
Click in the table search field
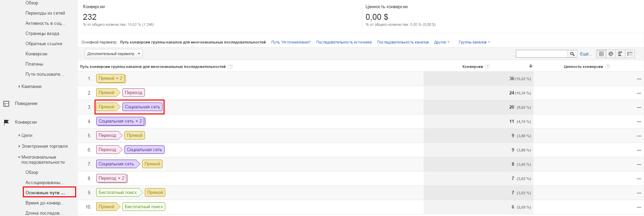coord(542,54)
